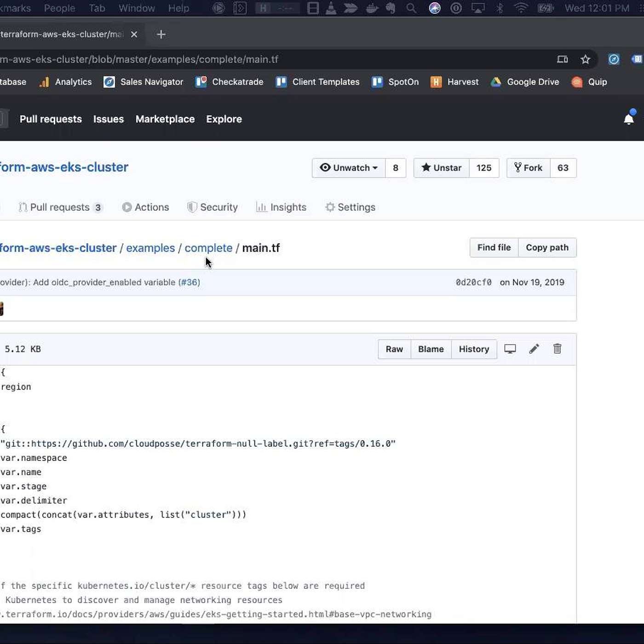Open Pull requests in the dark GitHub header

click(x=51, y=119)
